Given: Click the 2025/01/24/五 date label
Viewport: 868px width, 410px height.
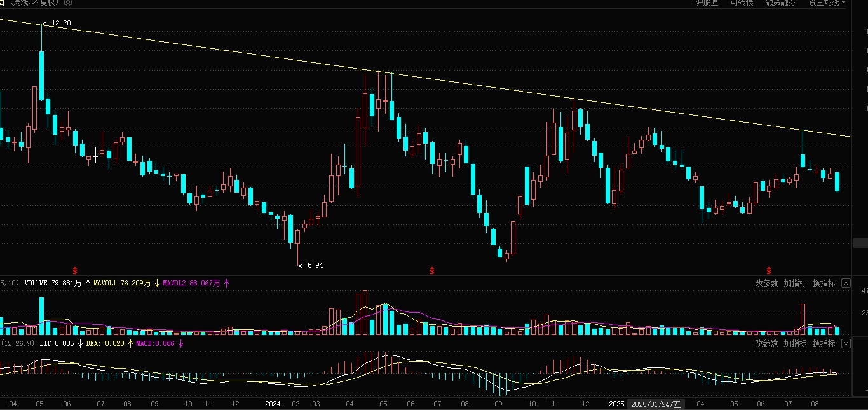Looking at the screenshot, I should tap(656, 404).
